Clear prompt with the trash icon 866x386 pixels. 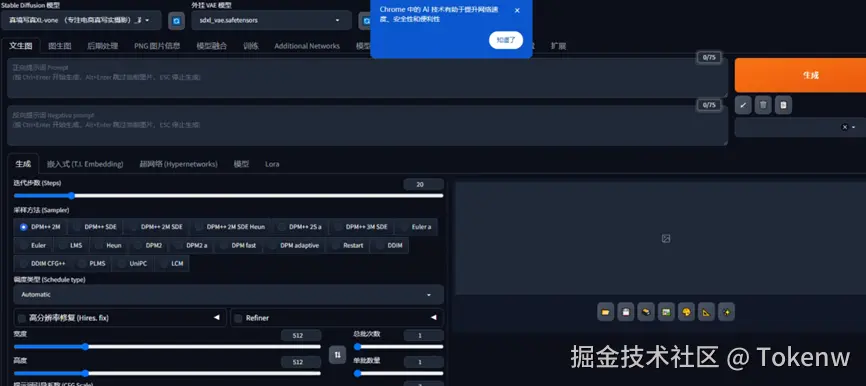(763, 105)
